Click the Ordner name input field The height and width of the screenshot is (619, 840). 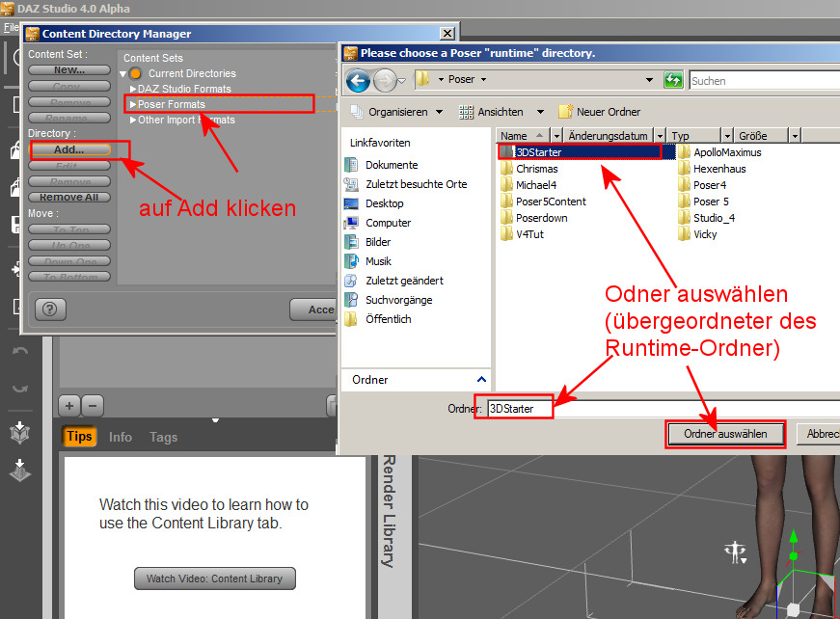(664, 409)
